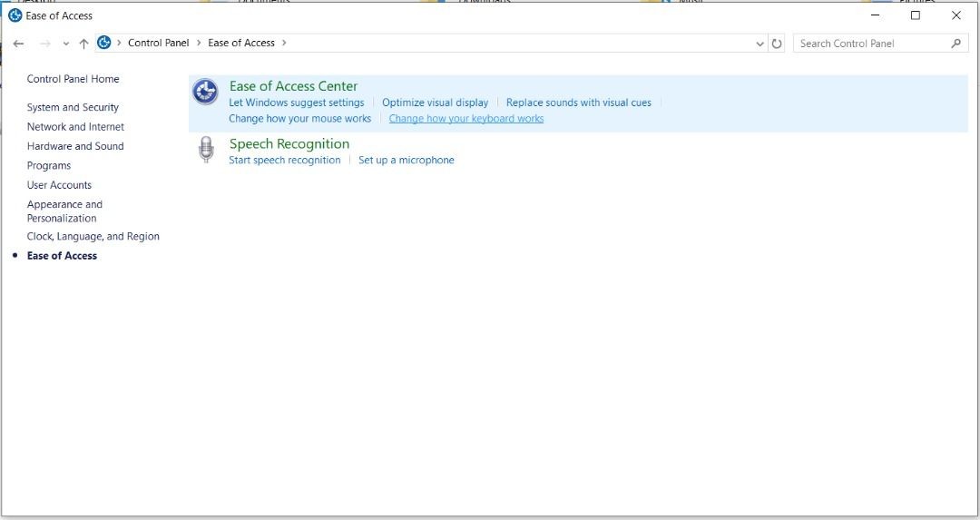Click the title bar Ease of Access icon
Image resolution: width=980 pixels, height=520 pixels.
coord(15,15)
